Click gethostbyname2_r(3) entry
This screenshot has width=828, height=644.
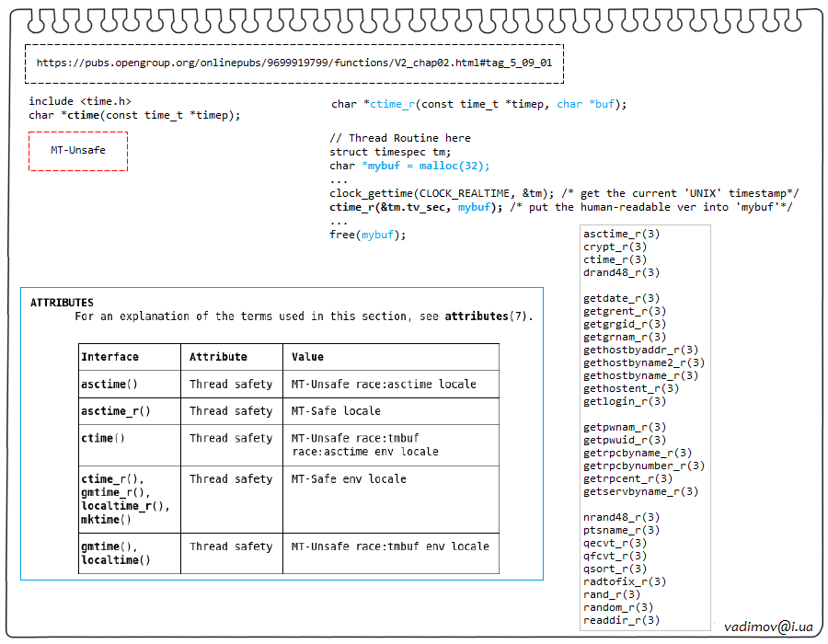[644, 362]
